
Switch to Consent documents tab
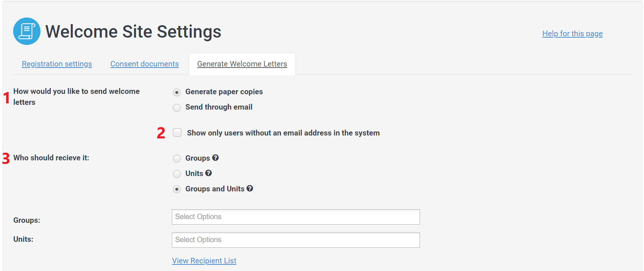click(x=144, y=64)
